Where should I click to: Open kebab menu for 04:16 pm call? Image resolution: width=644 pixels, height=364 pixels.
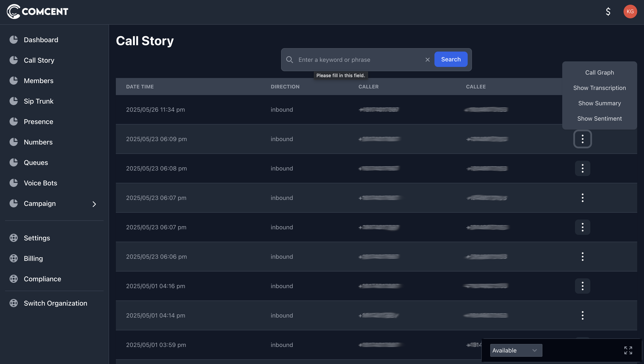pyautogui.click(x=582, y=286)
